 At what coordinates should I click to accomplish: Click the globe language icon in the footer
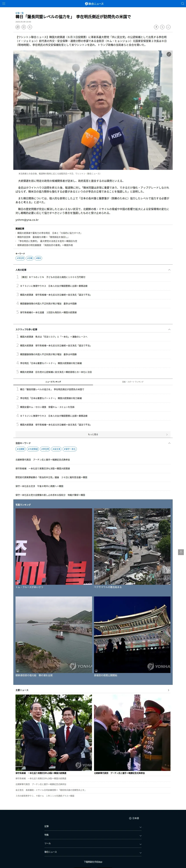(130, 818)
